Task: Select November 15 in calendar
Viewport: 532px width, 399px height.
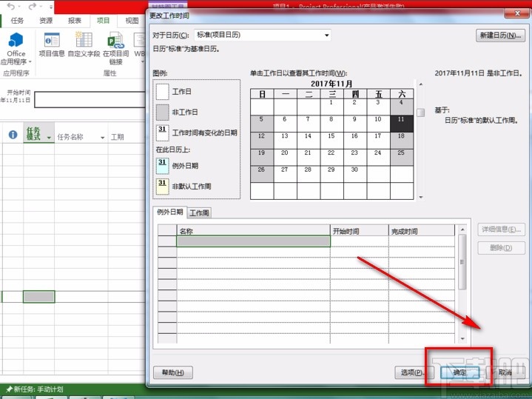Action: (331, 140)
